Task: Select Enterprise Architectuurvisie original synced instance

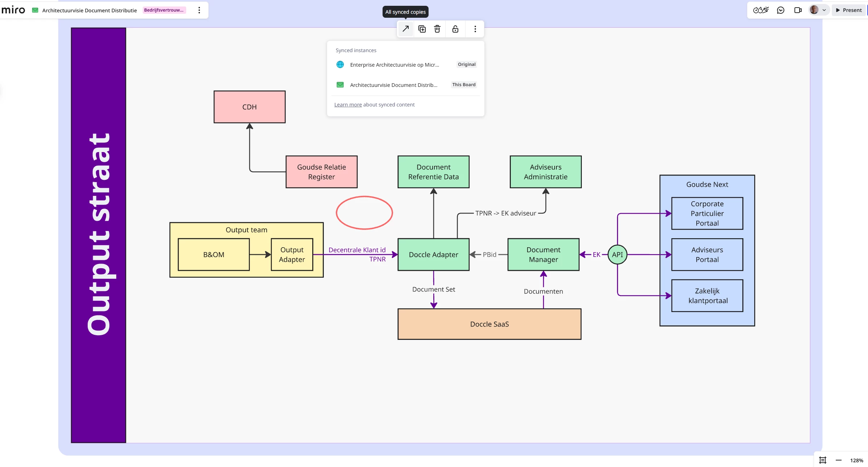Action: tap(394, 65)
